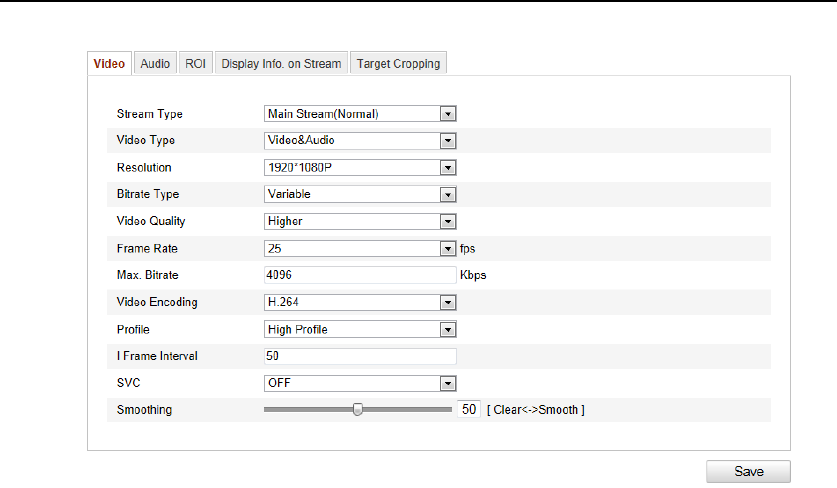Viewport: 837px width, 488px height.
Task: Expand the Profile dropdown
Action: tap(448, 329)
